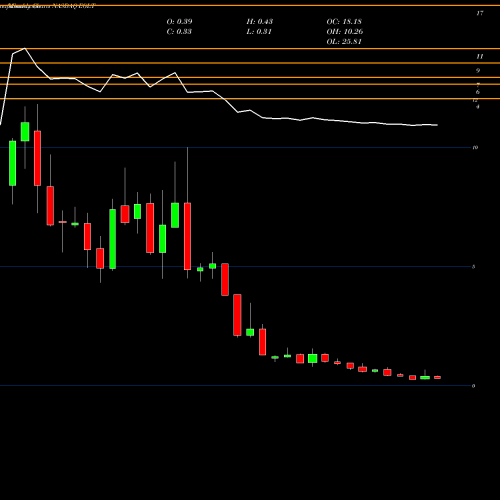Click the price axis label '0'
This screenshot has height=500, width=500.
point(473,386)
